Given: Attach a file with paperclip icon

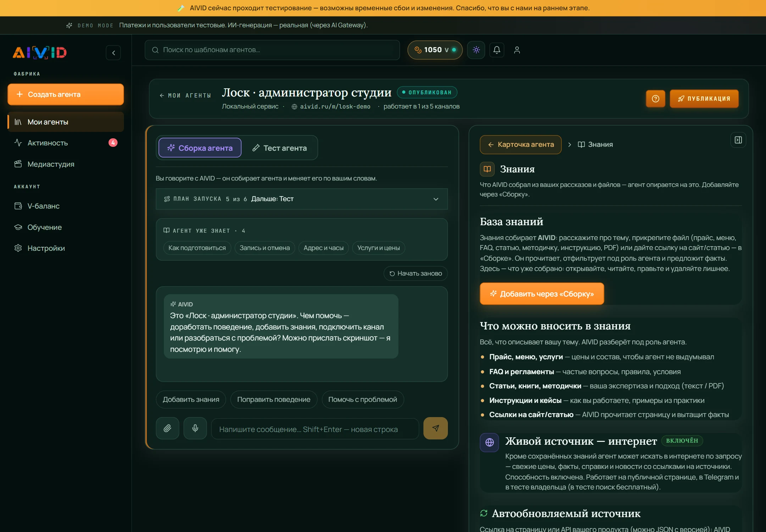Looking at the screenshot, I should 167,428.
